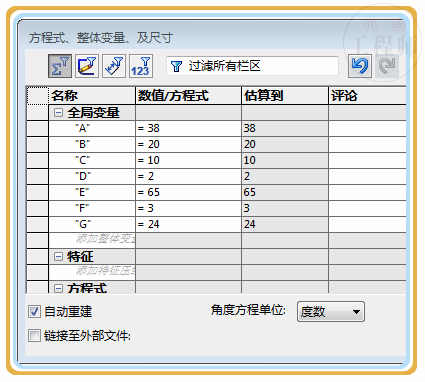The image size is (425, 382).
Task: Select the variable name "A" cell
Action: pyautogui.click(x=92, y=128)
